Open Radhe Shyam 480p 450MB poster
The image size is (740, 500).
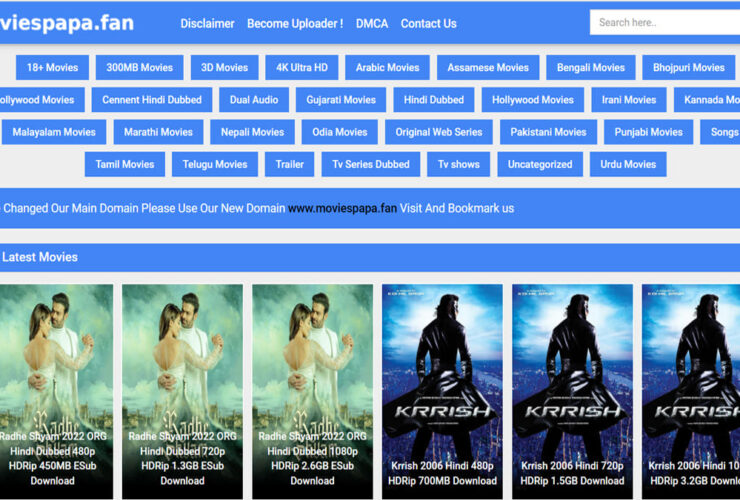tap(56, 391)
